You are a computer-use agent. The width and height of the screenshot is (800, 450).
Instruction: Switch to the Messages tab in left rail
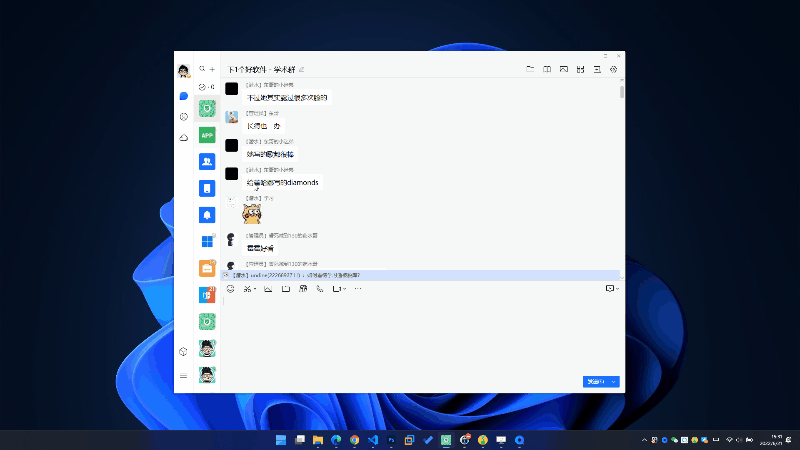pos(184,97)
